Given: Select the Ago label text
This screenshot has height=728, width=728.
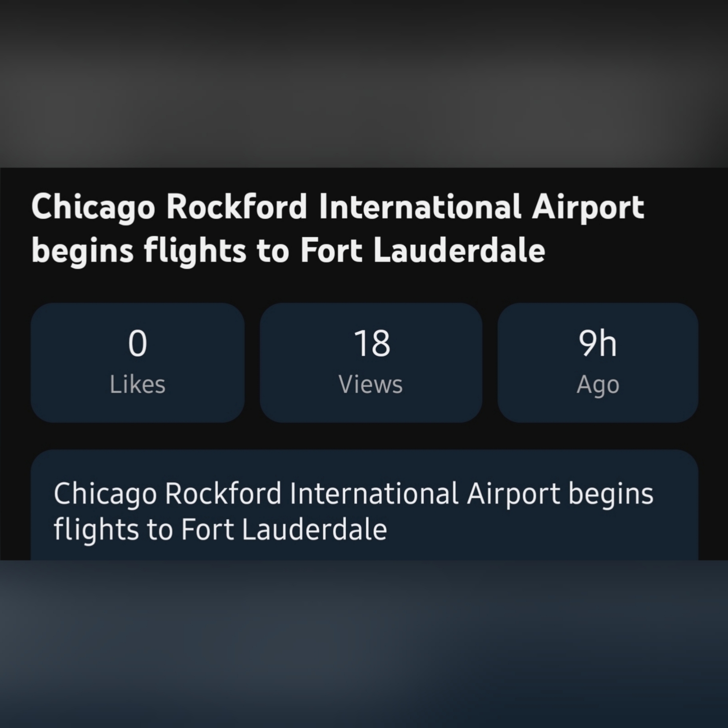Looking at the screenshot, I should (x=598, y=385).
